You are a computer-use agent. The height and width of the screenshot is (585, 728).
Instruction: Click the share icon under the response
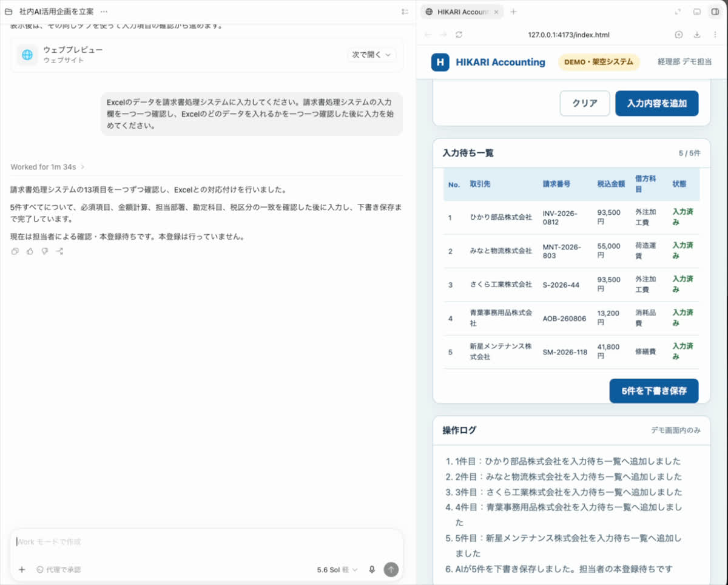tap(59, 251)
